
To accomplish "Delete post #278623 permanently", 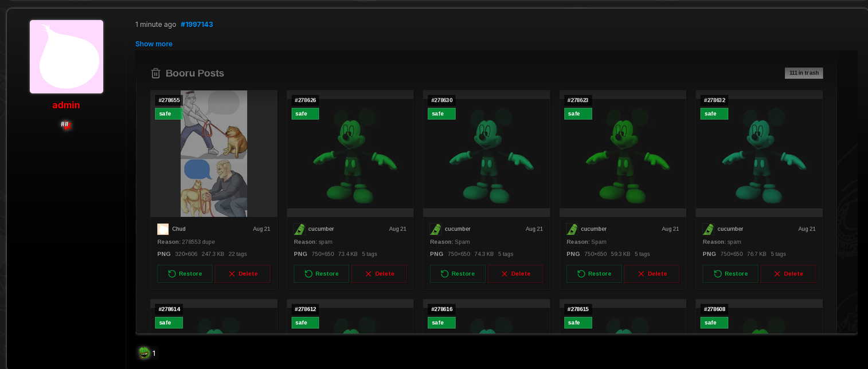I will coord(652,274).
